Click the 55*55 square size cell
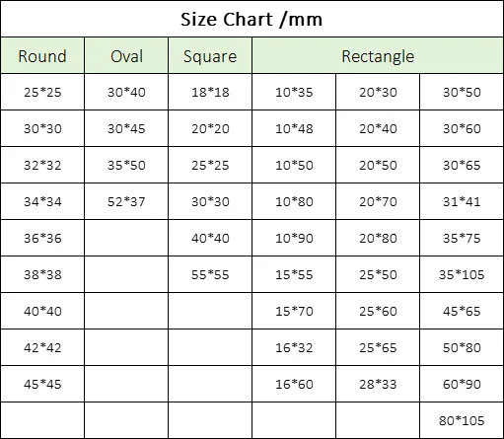The height and width of the screenshot is (439, 504). pos(210,274)
